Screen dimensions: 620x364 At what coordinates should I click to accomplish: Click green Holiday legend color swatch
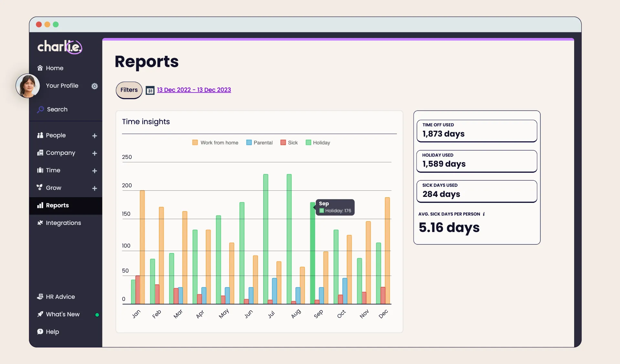308,143
